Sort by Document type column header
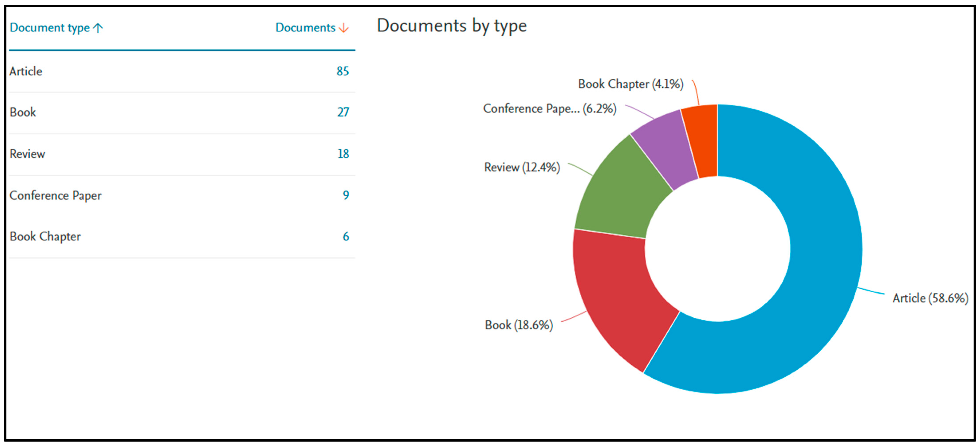Viewport: 980px width, 446px height. [x=49, y=28]
